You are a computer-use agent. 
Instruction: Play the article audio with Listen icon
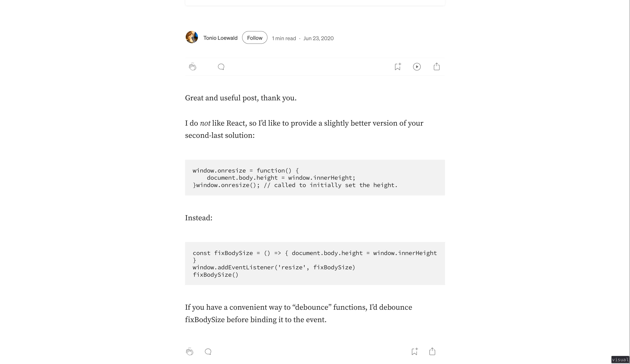click(417, 67)
